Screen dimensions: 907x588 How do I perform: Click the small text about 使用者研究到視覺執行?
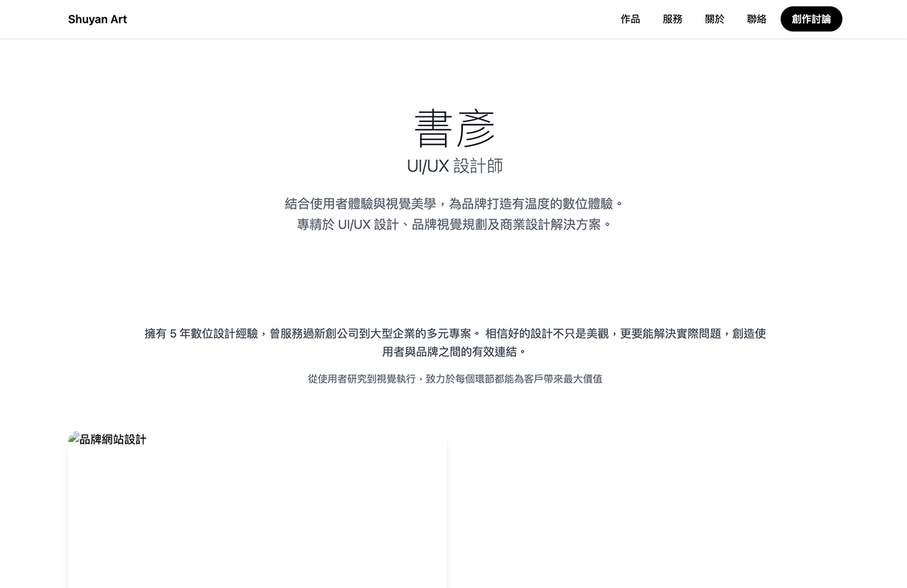point(454,379)
